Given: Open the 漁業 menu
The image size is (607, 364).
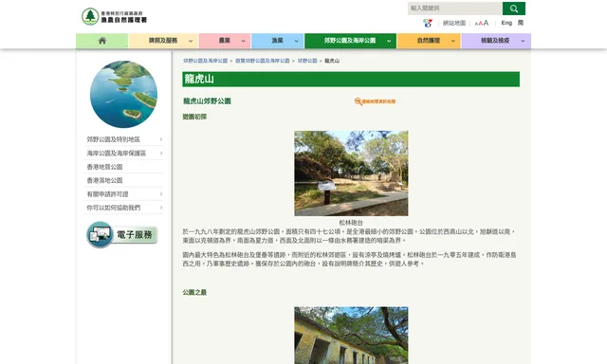Looking at the screenshot, I should [x=277, y=41].
